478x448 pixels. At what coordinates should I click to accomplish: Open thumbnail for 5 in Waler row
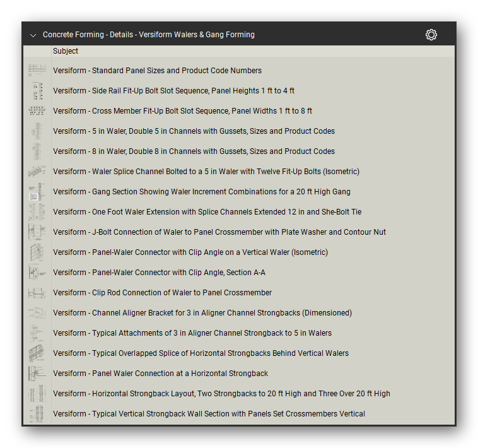pyautogui.click(x=37, y=131)
